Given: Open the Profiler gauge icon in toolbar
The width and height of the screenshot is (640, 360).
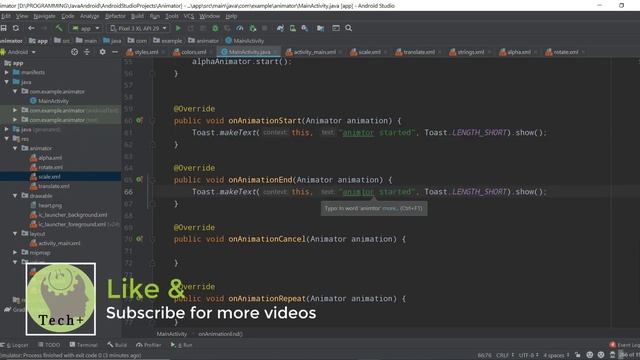Looking at the screenshot, I should click(240, 28).
